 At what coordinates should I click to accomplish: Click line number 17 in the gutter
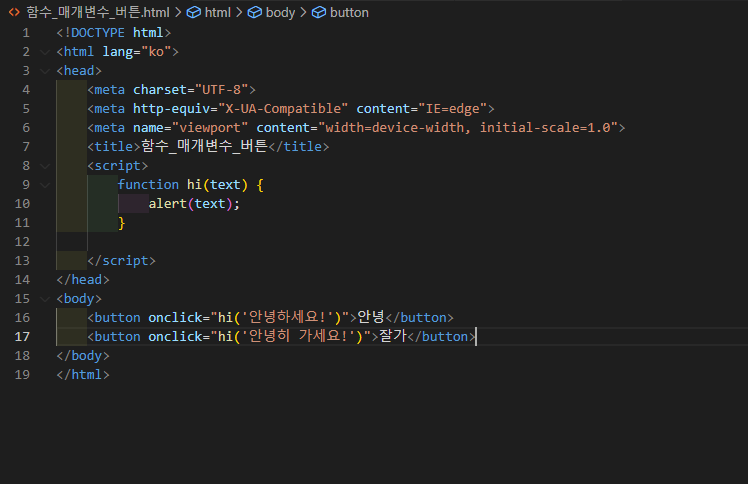[x=22, y=337]
